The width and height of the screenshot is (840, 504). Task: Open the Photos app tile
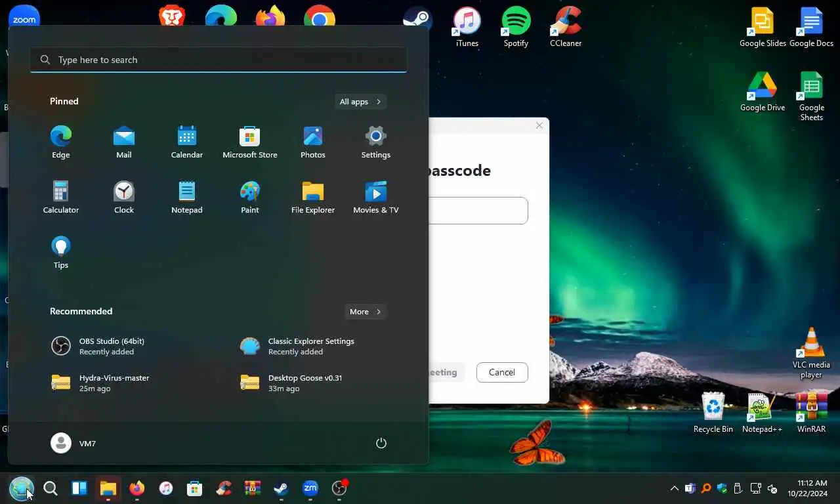tap(312, 142)
